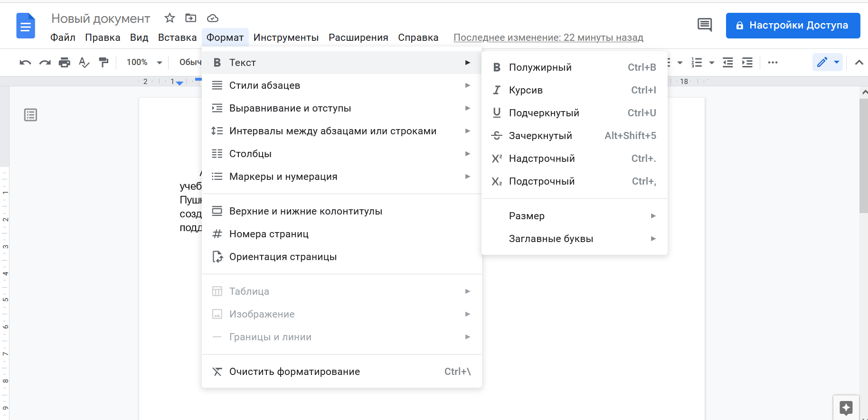
Task: Open the Инструменты menu
Action: coord(286,37)
